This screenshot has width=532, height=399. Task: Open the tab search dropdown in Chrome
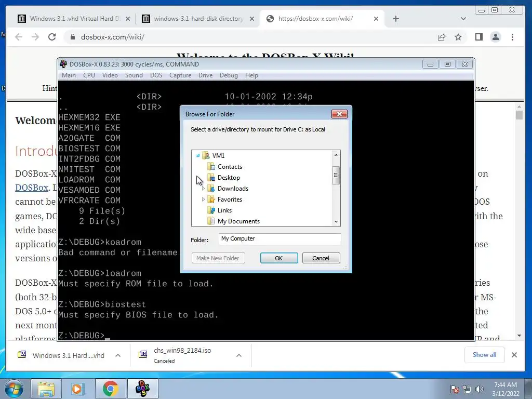[463, 19]
